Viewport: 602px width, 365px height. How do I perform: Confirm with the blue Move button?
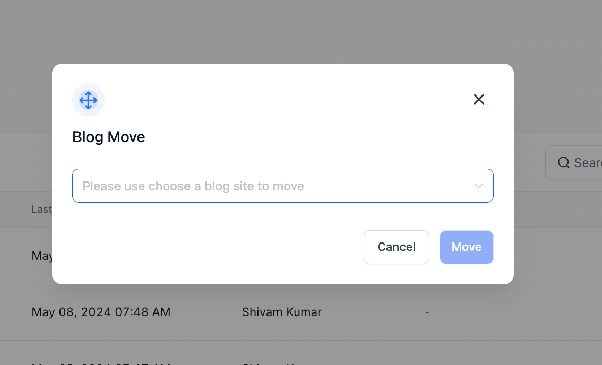[466, 247]
